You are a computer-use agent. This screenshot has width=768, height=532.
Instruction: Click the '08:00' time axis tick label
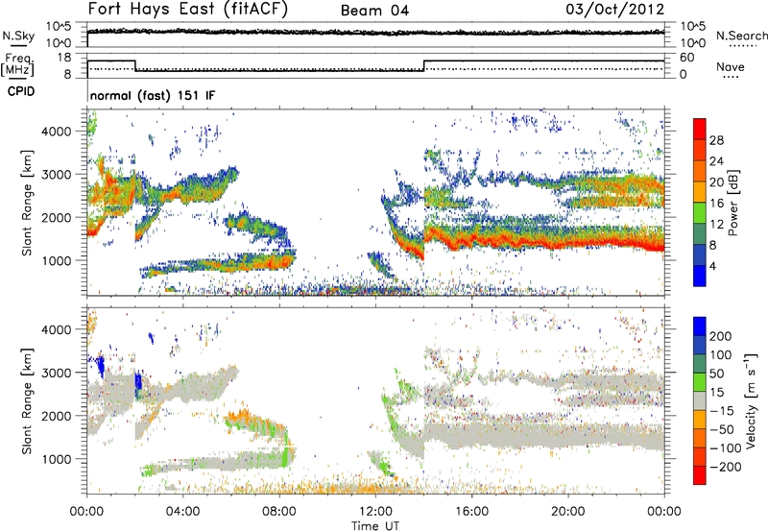tap(278, 512)
